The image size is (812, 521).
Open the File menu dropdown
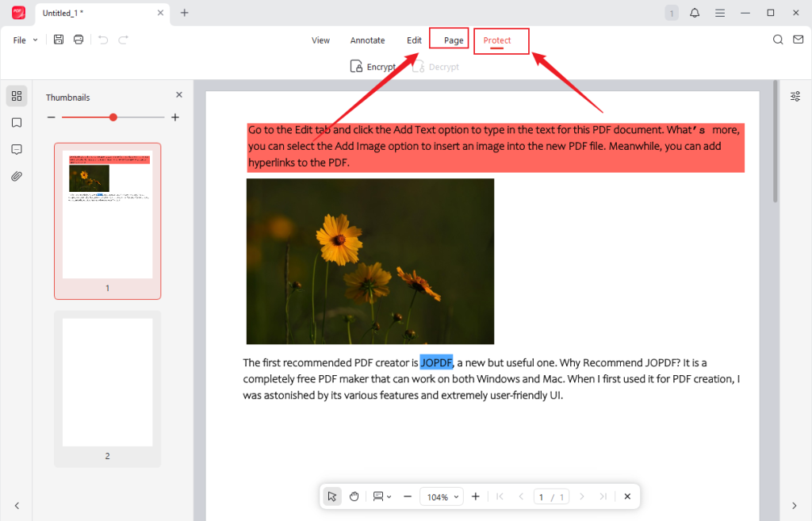23,39
